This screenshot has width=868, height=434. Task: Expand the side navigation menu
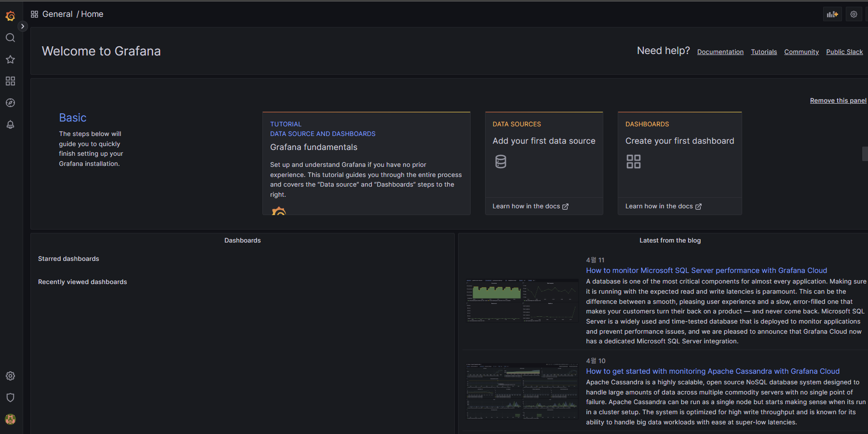22,26
